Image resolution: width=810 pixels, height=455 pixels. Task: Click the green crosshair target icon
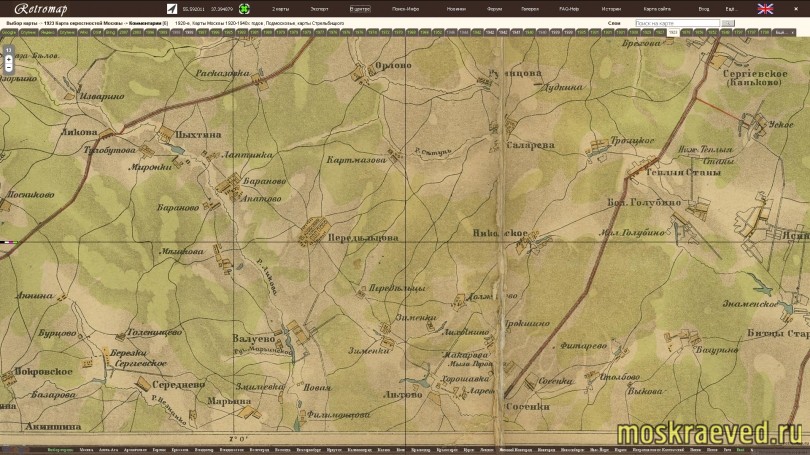click(244, 9)
